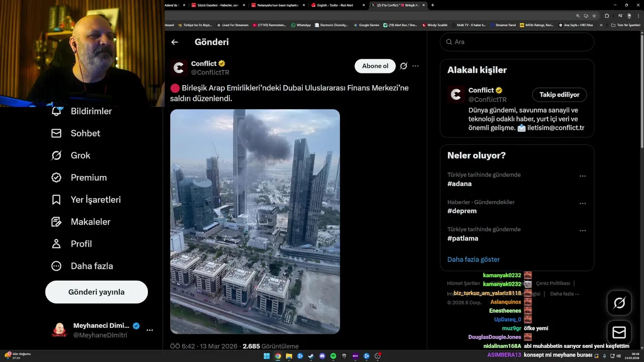Open the Dubai skyscraper smoke photo
Image resolution: width=644 pixels, height=362 pixels.
[255, 221]
